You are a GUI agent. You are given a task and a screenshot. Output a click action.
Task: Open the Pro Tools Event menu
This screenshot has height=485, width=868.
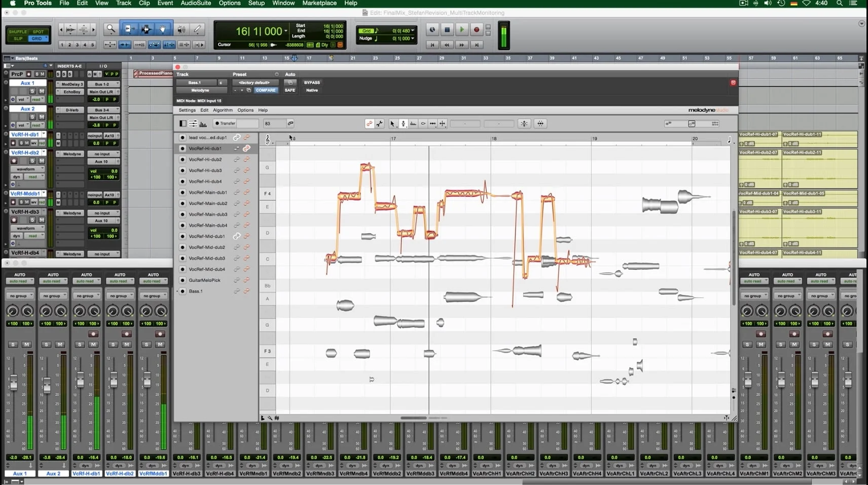click(165, 3)
